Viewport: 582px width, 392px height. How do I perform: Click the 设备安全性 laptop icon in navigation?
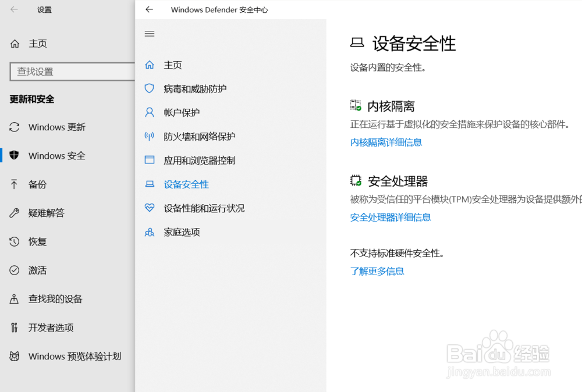(150, 184)
